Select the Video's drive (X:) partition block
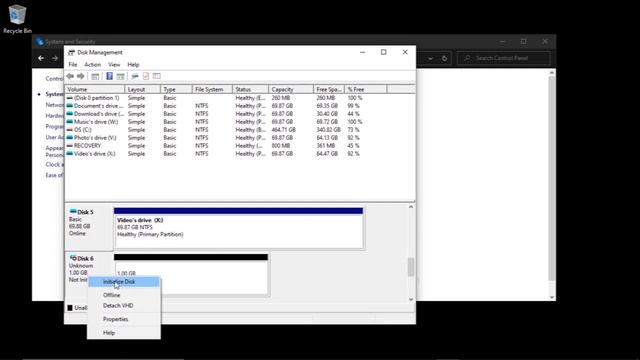Image resolution: width=640 pixels, height=360 pixels. point(238,228)
